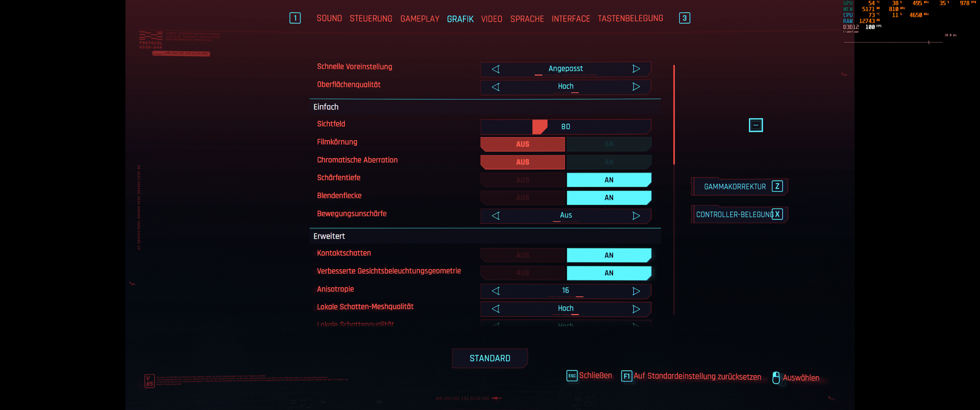Viewport: 980px width, 410px height.
Task: Select the Angepasst preset value
Action: click(565, 68)
